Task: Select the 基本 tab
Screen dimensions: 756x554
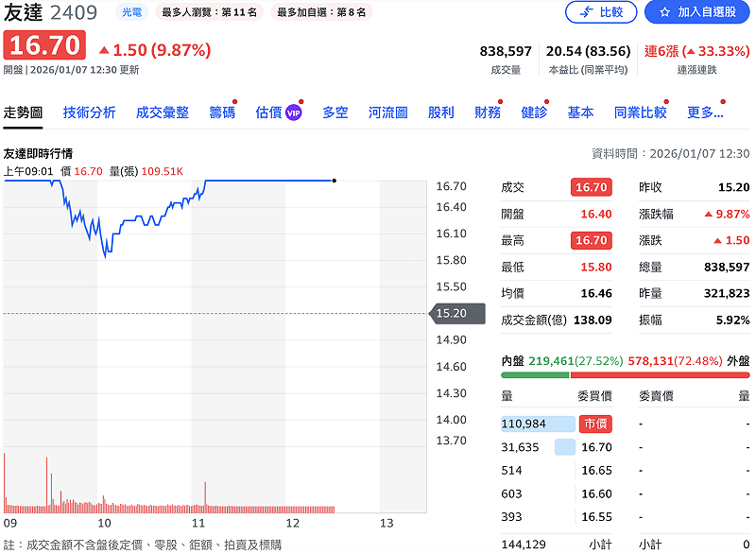Action: click(580, 111)
